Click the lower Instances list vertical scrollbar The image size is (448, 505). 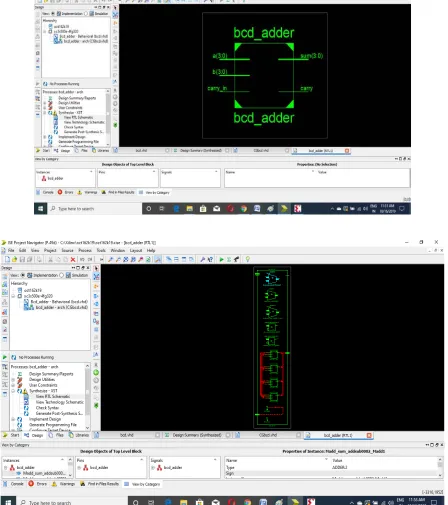[x=70, y=467]
